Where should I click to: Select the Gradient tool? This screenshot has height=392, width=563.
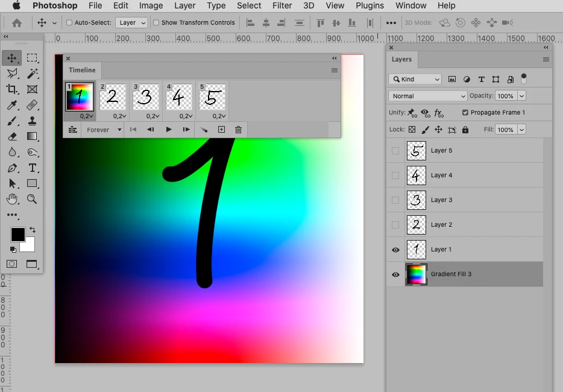pos(32,136)
